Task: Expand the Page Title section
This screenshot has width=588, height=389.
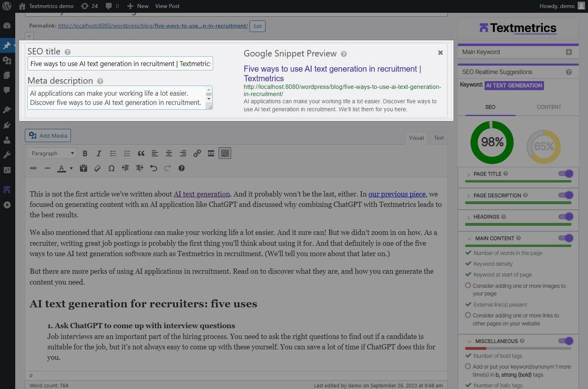Action: point(468,174)
